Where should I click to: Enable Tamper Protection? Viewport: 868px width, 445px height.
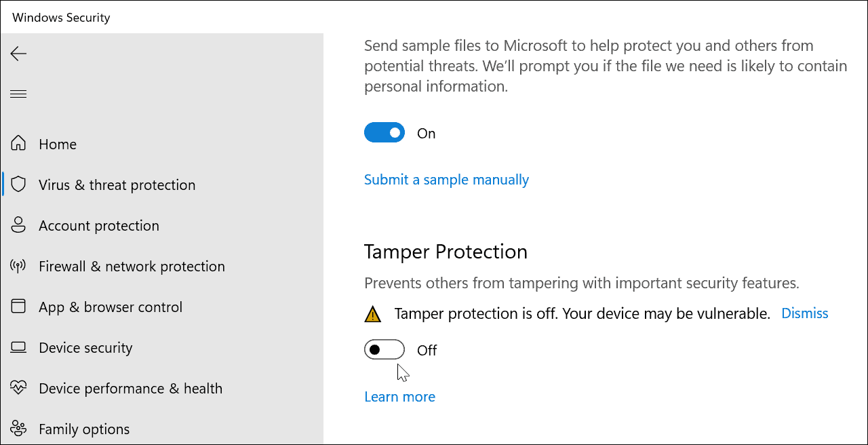pyautogui.click(x=384, y=349)
